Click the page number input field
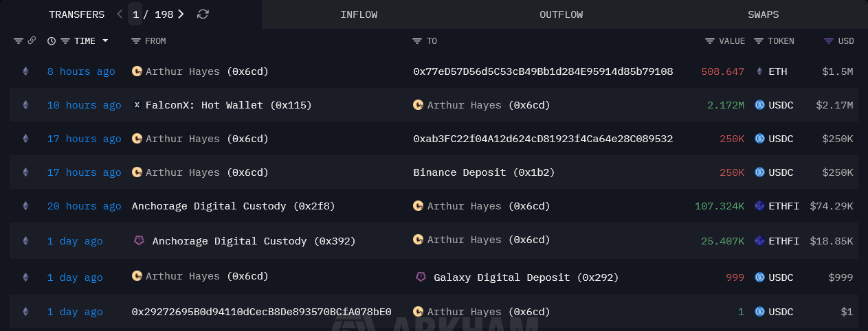Screen dimensions: 868x331 135,14
